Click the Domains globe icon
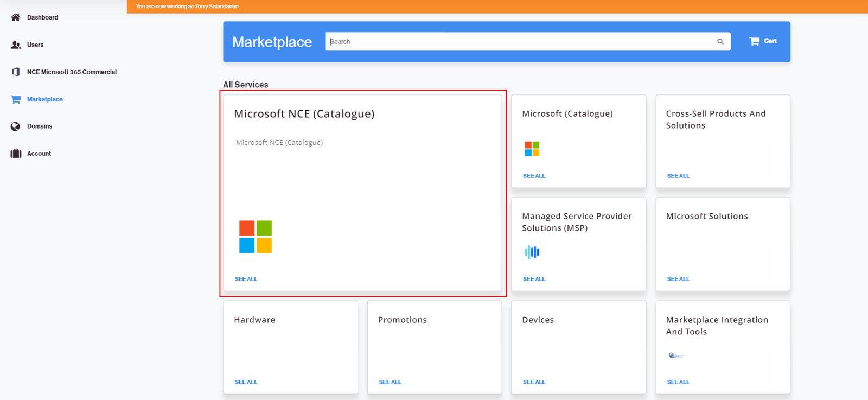Viewport: 868px width, 400px height. tap(15, 126)
